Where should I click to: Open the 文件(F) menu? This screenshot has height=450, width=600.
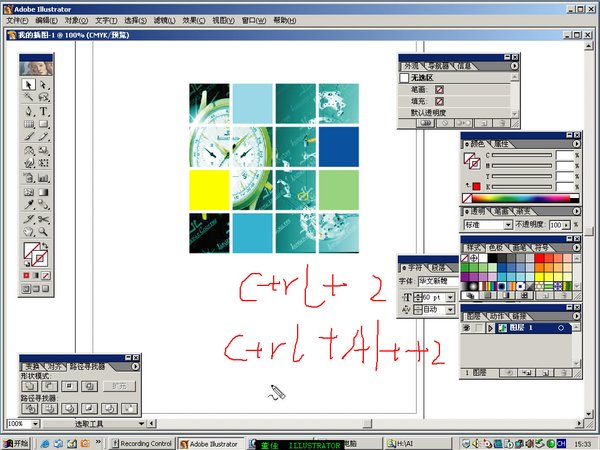coord(17,20)
